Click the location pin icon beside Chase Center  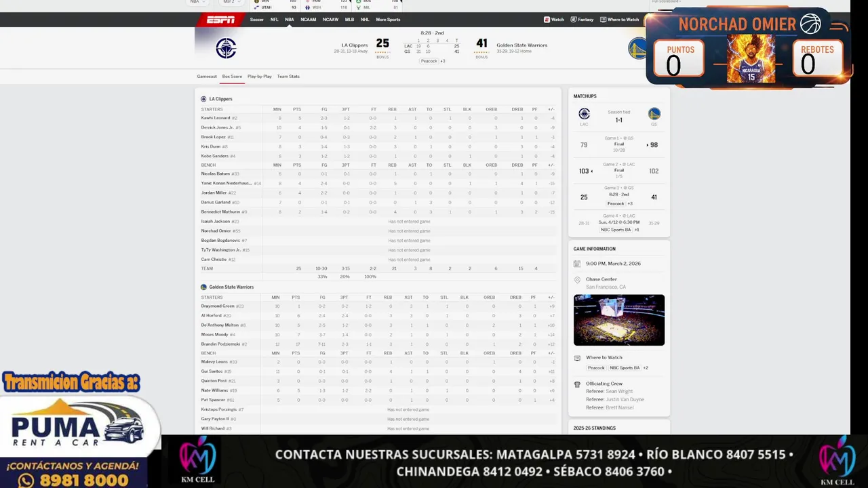(577, 280)
